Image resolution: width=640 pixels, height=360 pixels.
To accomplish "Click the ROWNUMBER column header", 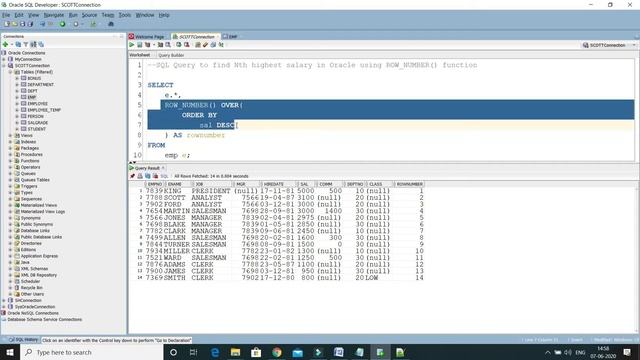I will pyautogui.click(x=409, y=184).
